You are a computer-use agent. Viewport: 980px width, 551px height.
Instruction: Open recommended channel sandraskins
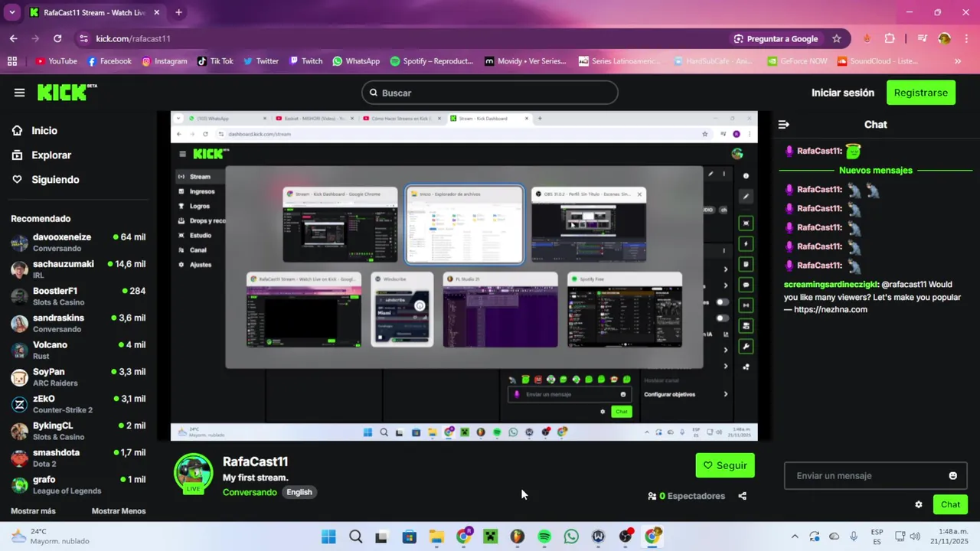78,323
